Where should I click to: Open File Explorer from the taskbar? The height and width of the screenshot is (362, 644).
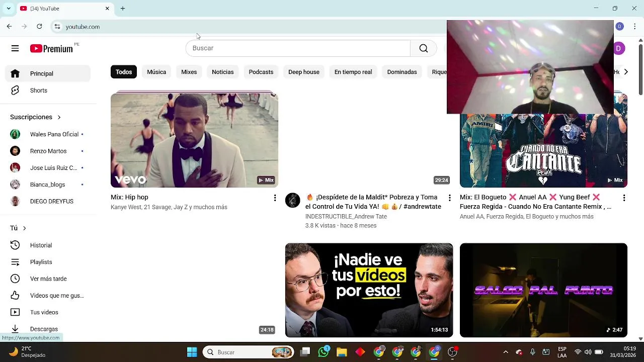pyautogui.click(x=342, y=352)
